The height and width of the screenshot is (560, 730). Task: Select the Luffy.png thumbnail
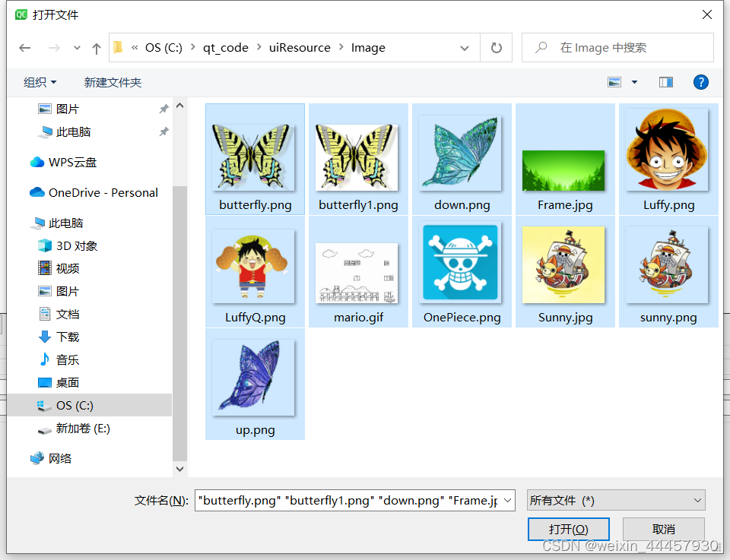click(668, 159)
